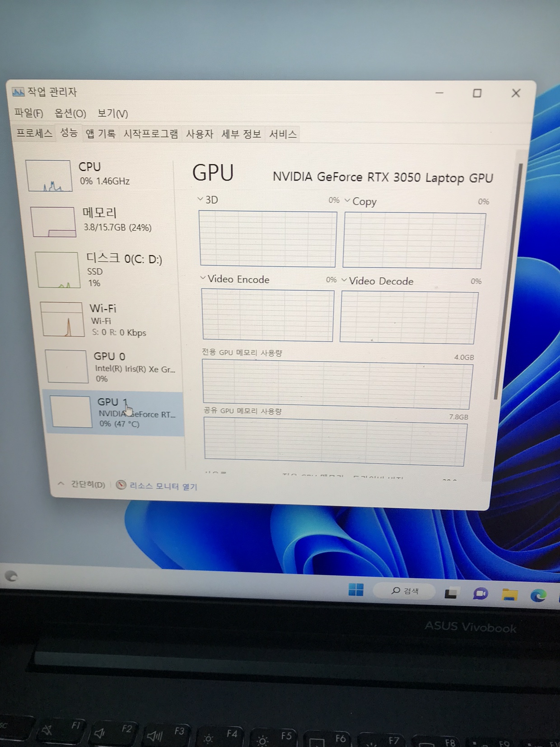Open the 파일(F) menu
560x747 pixels.
(28, 113)
